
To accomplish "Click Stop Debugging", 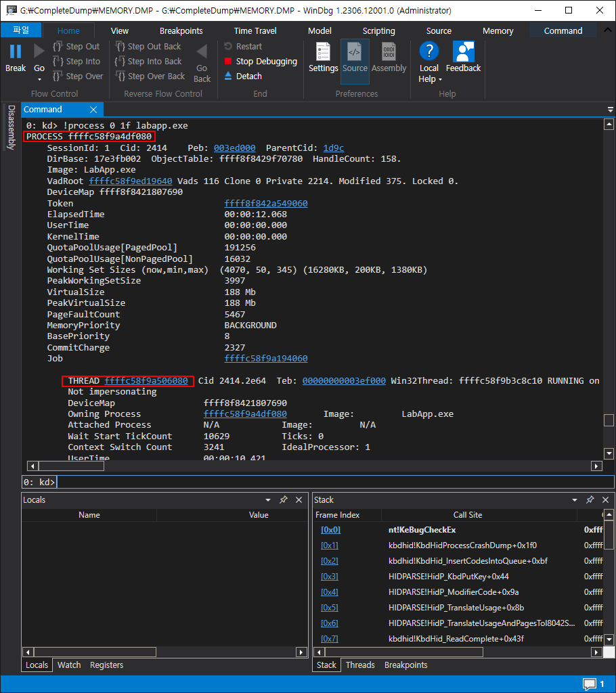I will tap(261, 62).
